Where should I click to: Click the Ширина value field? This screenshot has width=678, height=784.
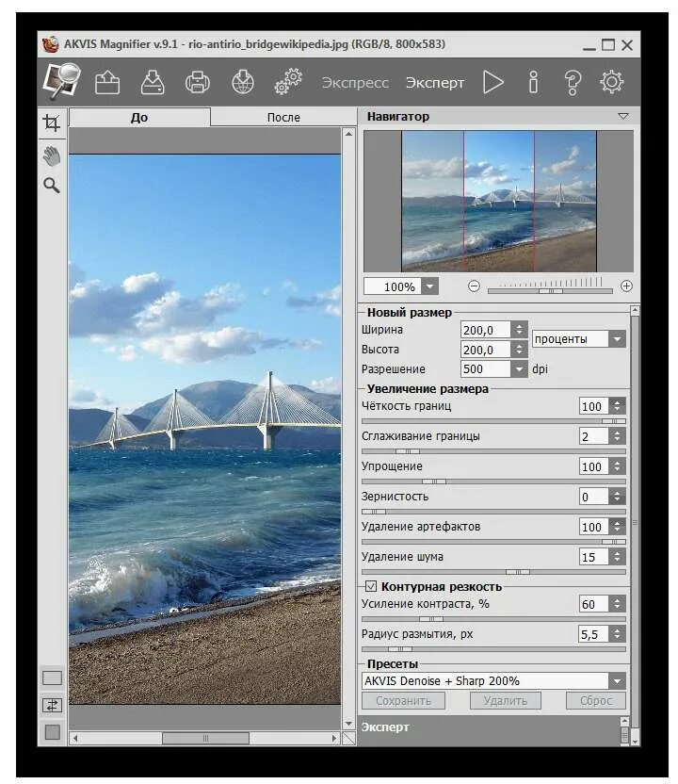coord(486,330)
